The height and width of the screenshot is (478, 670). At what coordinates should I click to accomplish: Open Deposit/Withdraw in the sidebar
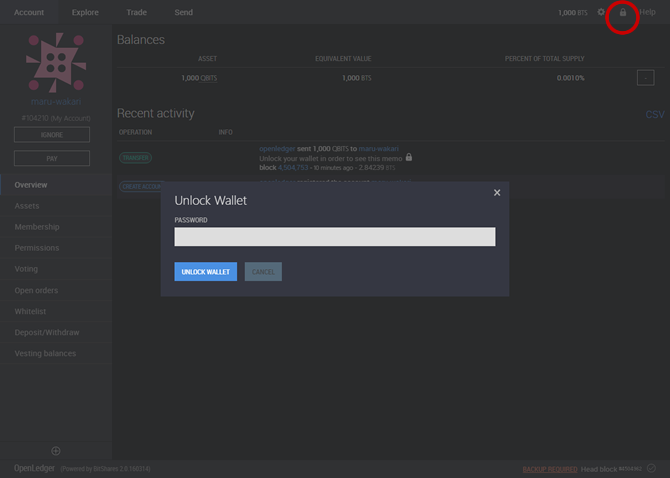(x=46, y=332)
